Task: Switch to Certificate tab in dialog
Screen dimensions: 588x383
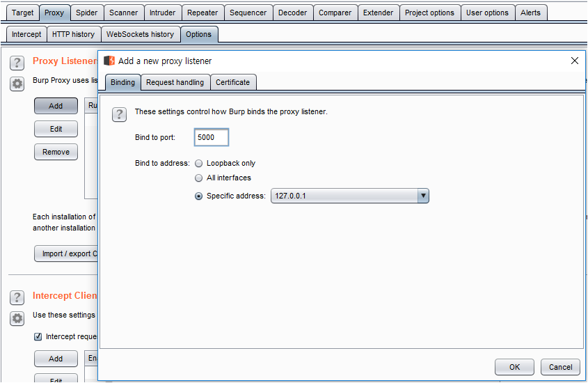Action: (233, 83)
